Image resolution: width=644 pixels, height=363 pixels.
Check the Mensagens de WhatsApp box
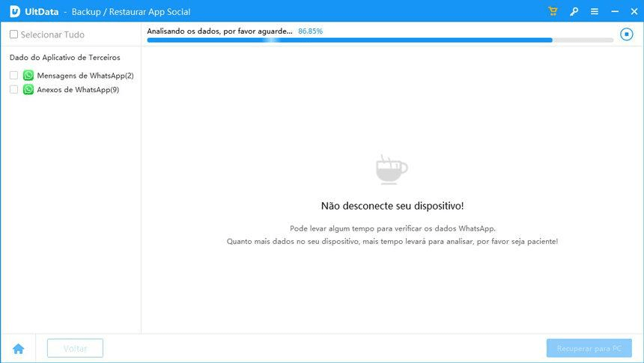click(13, 75)
